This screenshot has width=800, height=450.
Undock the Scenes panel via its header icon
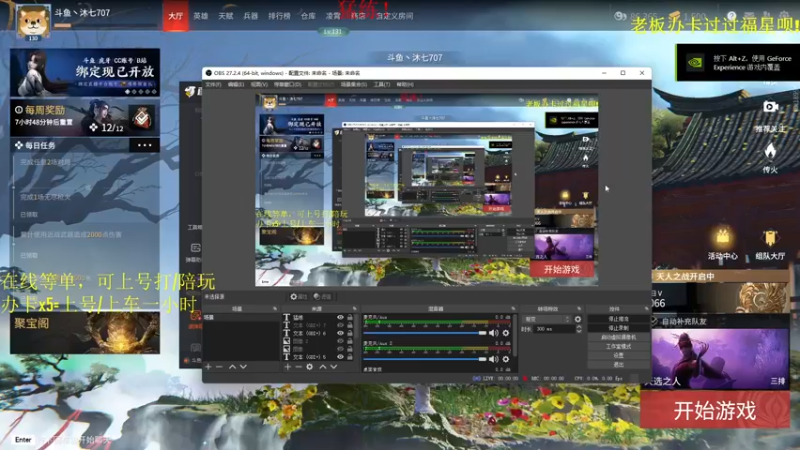tap(274, 309)
